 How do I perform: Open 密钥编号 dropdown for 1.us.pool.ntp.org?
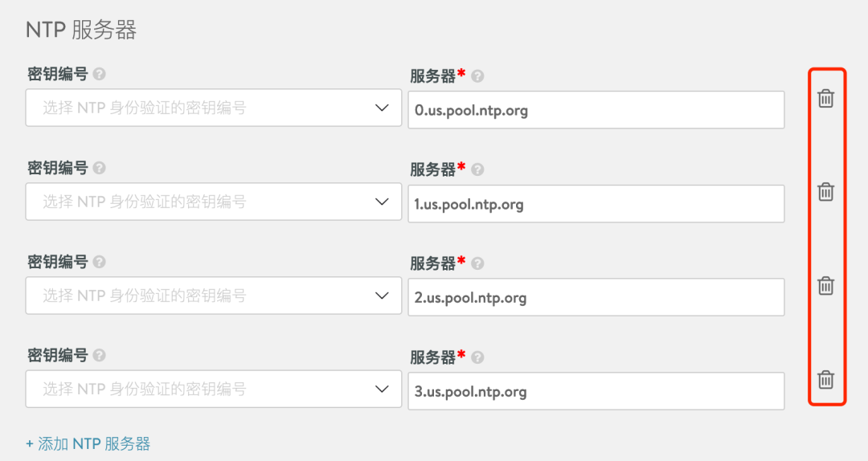(214, 202)
